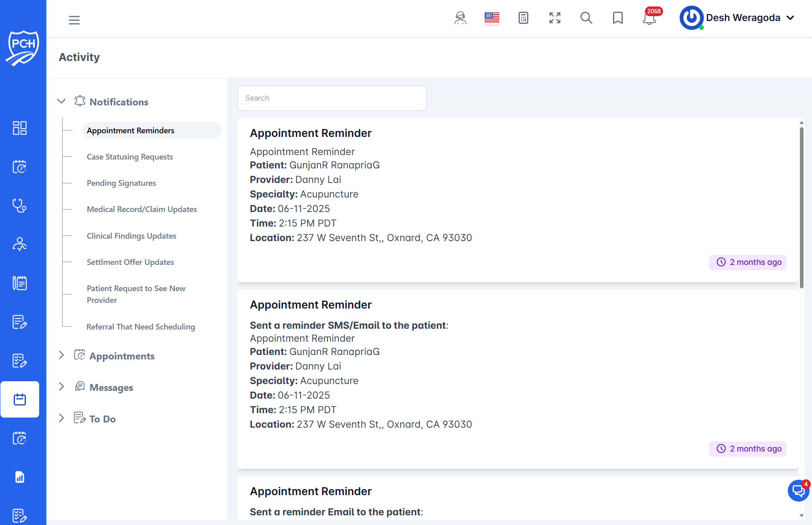Screen dimensions: 812x525
Task: Click the user avatar power icon
Action: tap(691, 18)
